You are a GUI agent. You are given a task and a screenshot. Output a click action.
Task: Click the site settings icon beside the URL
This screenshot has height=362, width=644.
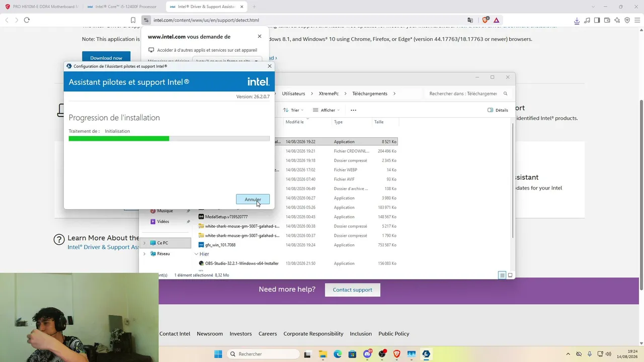point(146,20)
